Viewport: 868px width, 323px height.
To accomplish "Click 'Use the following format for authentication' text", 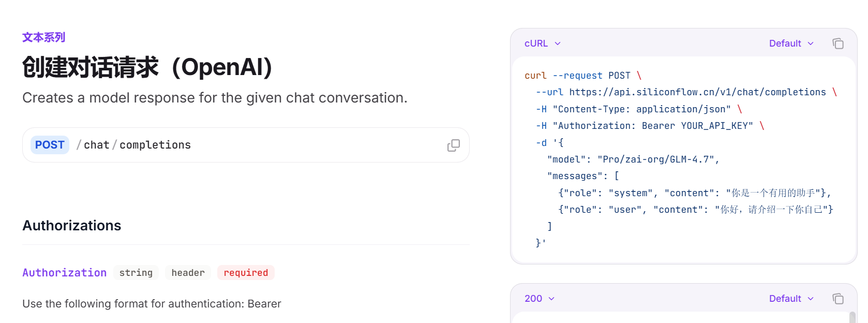I will 152,304.
